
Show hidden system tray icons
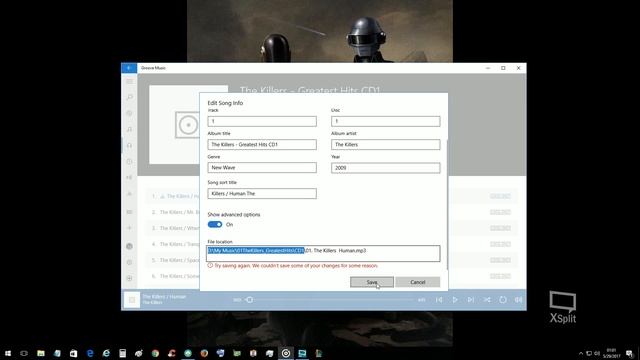pos(581,353)
